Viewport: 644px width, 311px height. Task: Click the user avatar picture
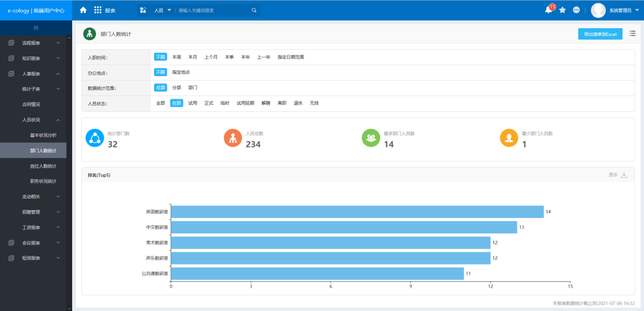click(598, 10)
